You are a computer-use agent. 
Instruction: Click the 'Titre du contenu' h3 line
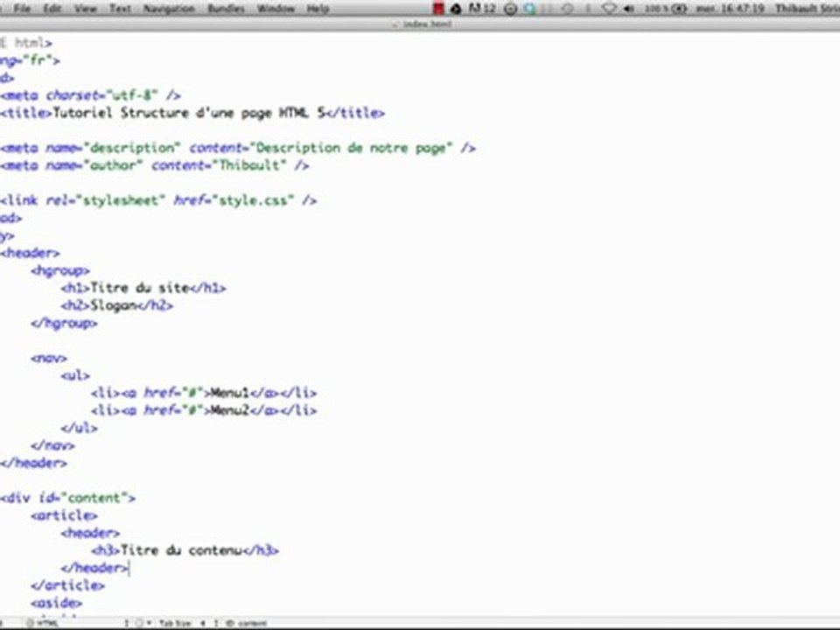pyautogui.click(x=185, y=550)
